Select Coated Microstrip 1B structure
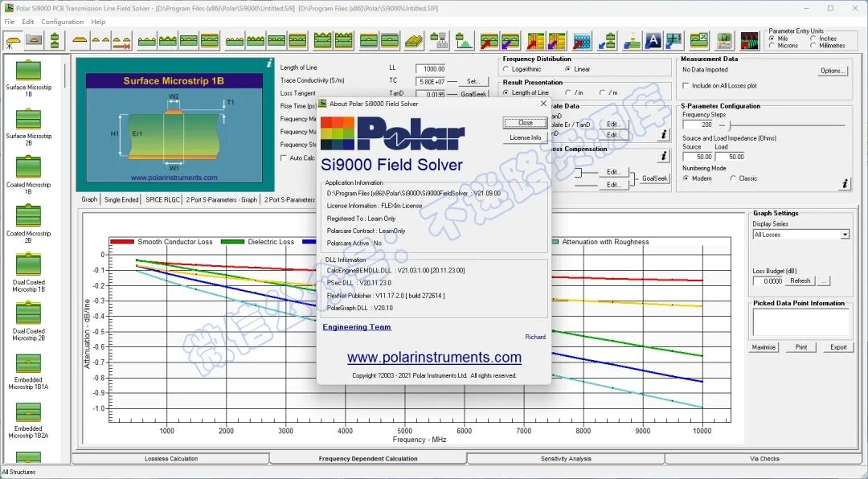868x479 pixels. [28, 176]
